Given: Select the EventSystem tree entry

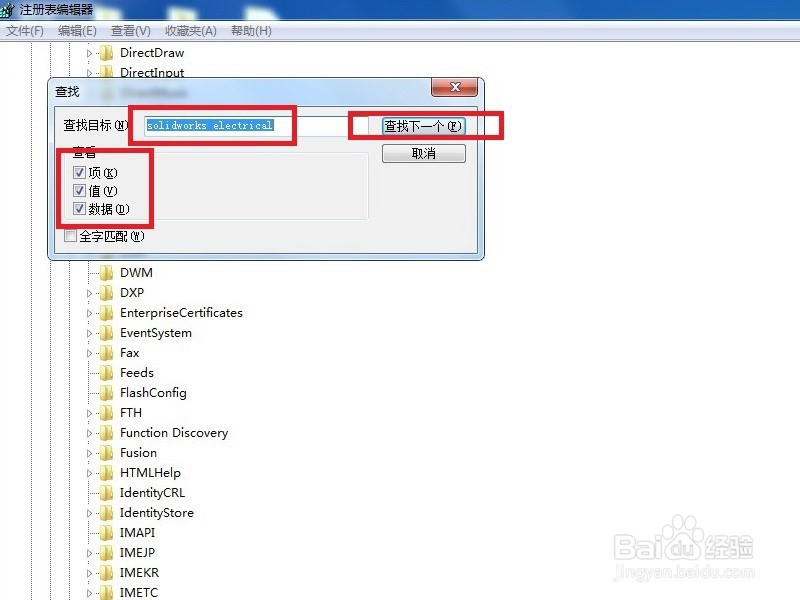Looking at the screenshot, I should click(156, 333).
